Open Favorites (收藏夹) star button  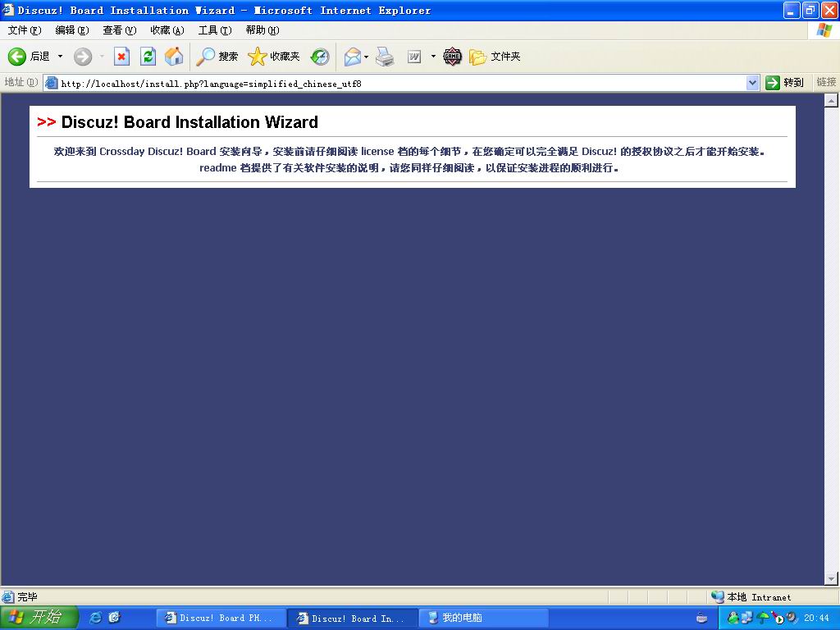pos(274,57)
